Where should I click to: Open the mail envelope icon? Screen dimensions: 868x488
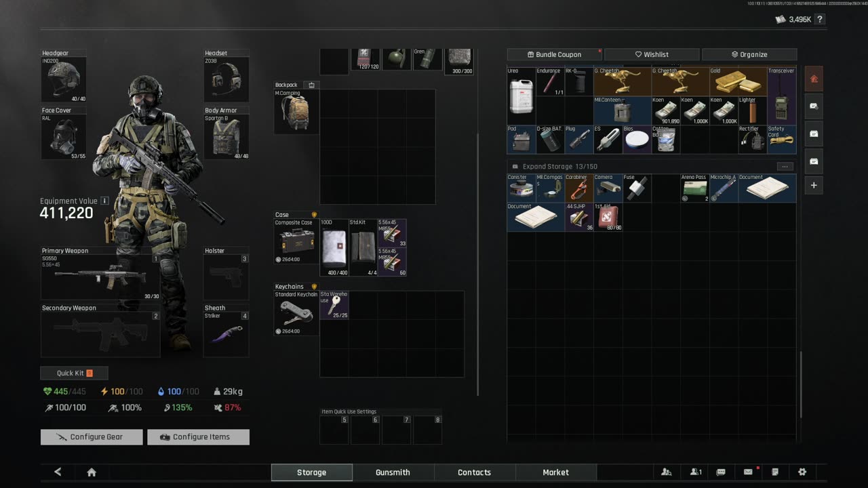pos(748,472)
